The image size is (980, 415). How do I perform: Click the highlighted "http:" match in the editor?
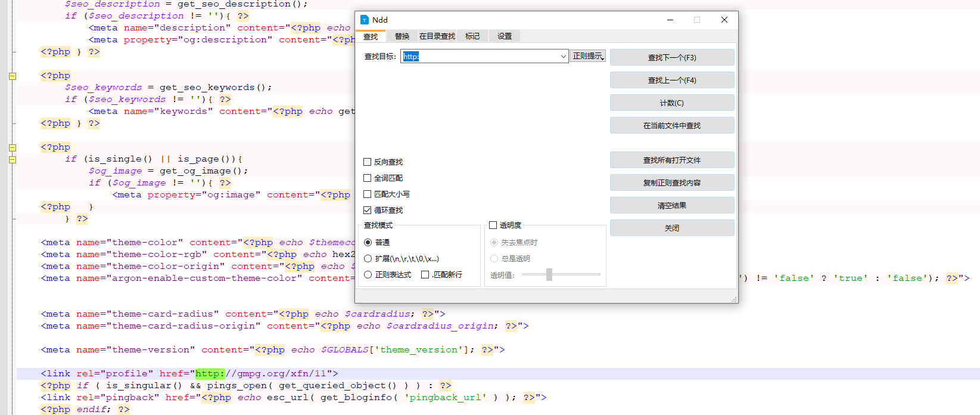[210, 374]
